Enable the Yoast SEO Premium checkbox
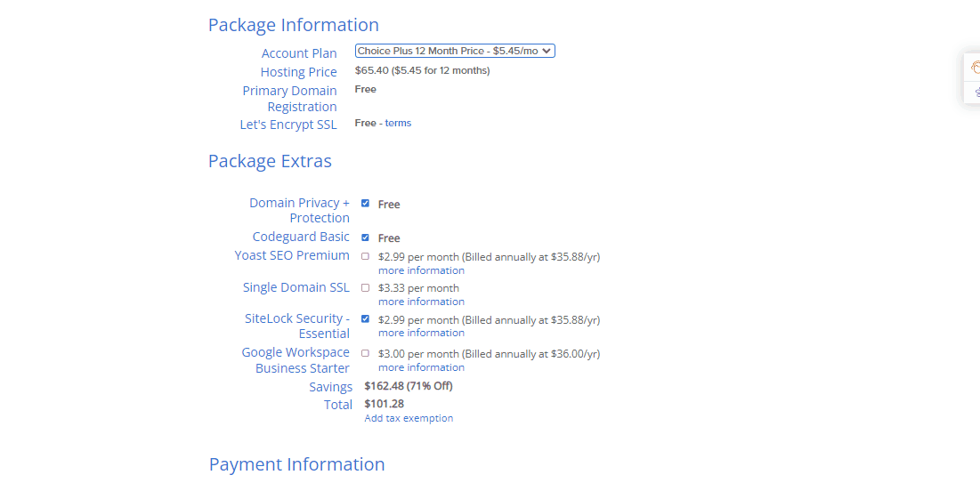Screen dimensions: 980x483 click(365, 256)
